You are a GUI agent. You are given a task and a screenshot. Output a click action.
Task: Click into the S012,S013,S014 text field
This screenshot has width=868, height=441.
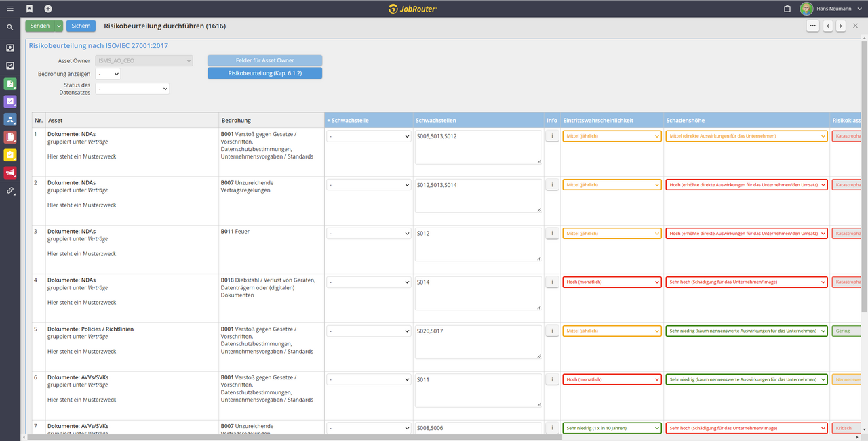point(479,196)
